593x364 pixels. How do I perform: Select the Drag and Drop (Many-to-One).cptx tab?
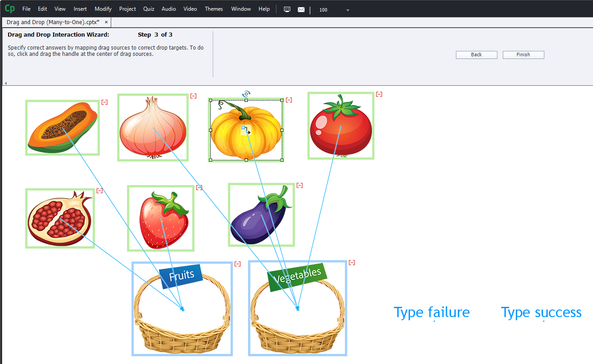point(52,21)
